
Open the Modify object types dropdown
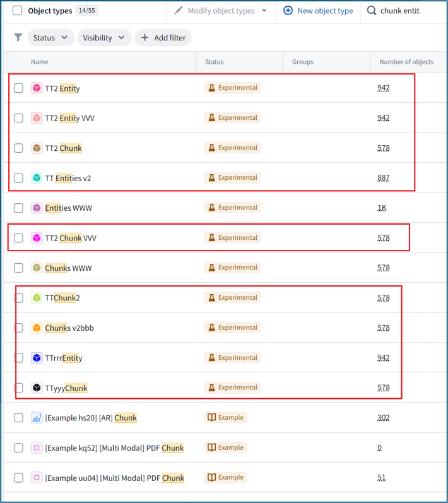[221, 11]
